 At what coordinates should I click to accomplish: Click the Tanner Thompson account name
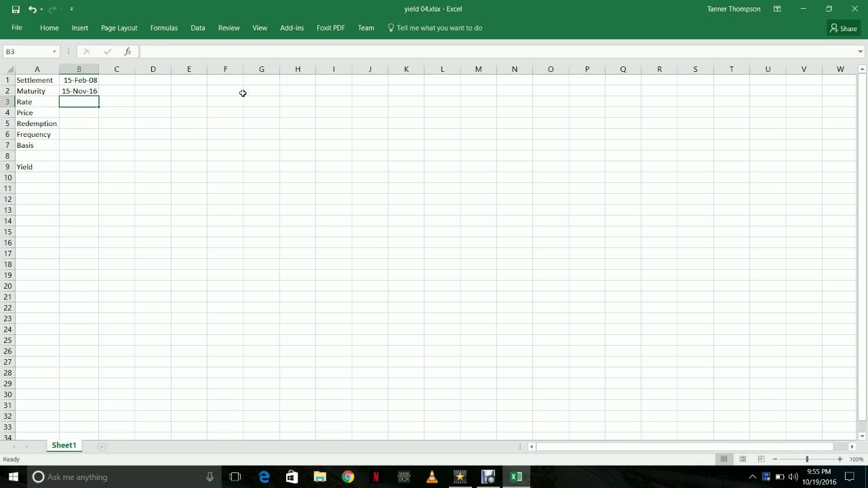733,9
